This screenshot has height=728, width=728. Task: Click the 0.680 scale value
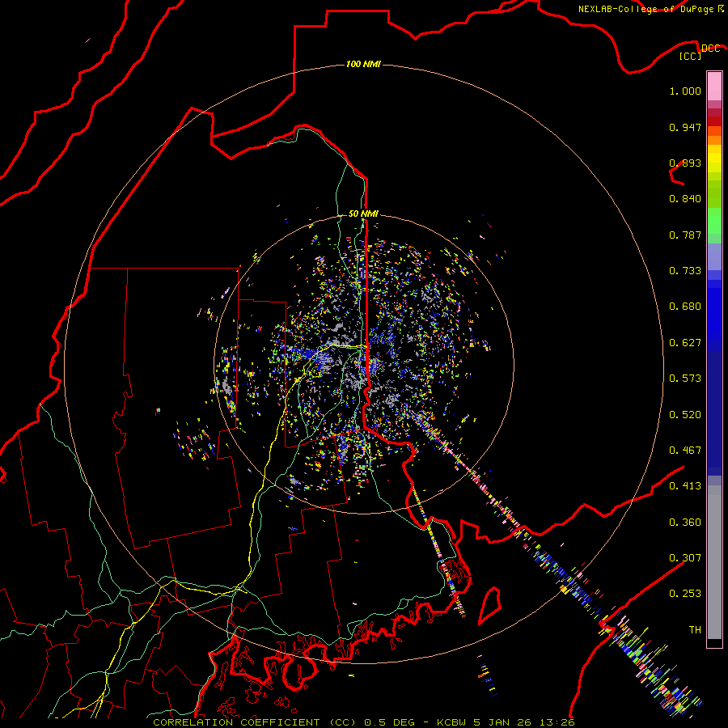click(685, 307)
